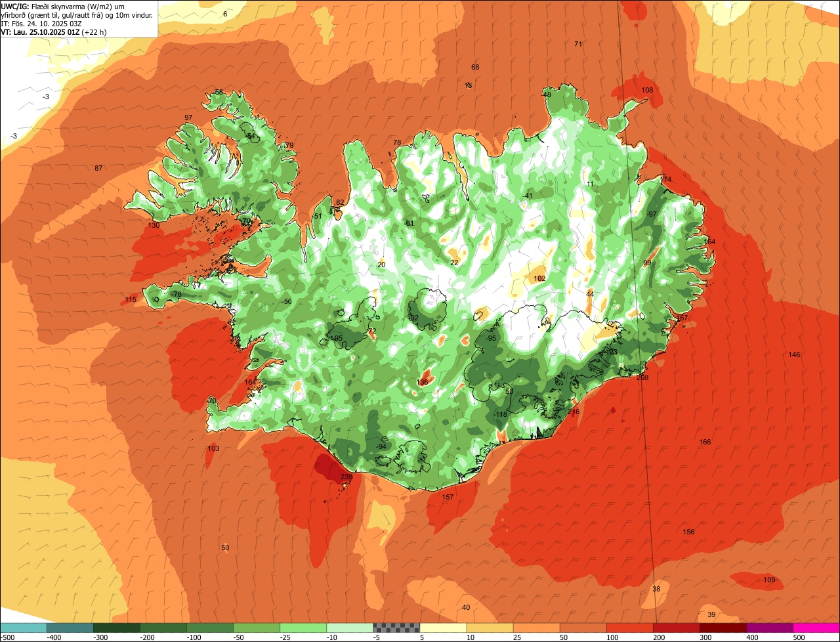Select the 400 legend scale label
The height and width of the screenshot is (642, 840).
pyautogui.click(x=752, y=637)
